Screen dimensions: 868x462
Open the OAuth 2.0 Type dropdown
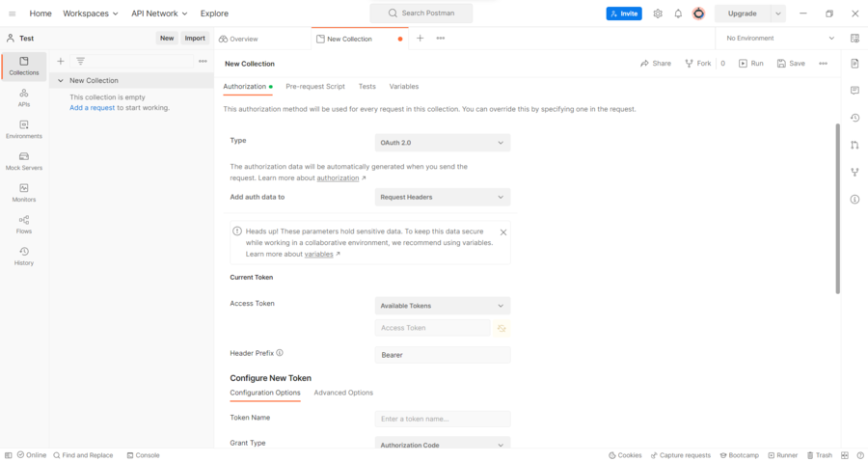(x=443, y=143)
